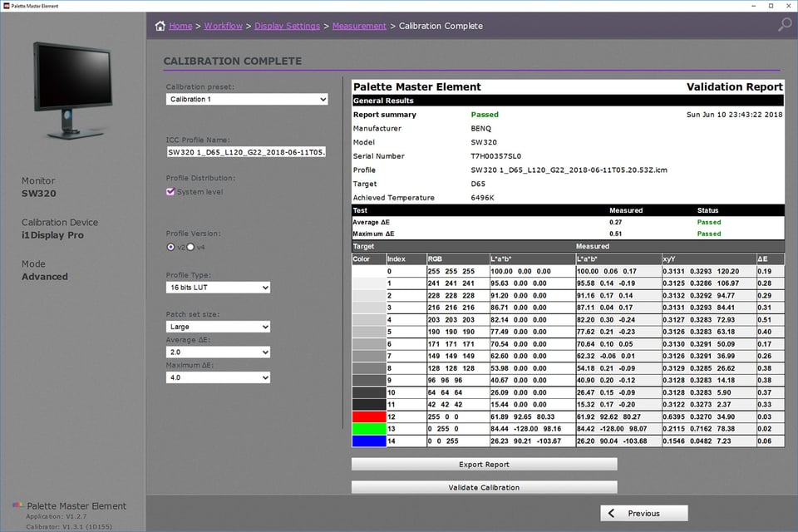Click the Model value 'SW320' in report
The image size is (798, 532).
click(484, 142)
